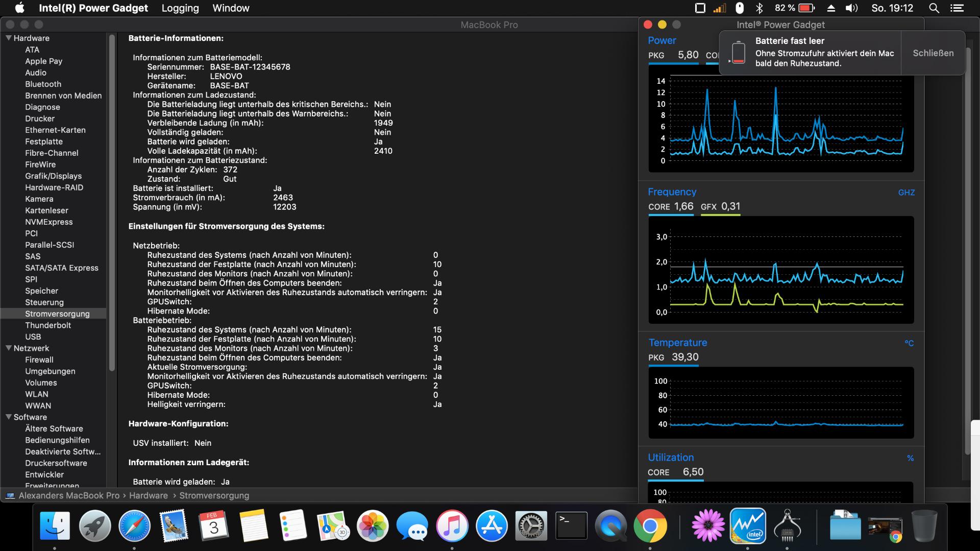Launch Terminal from the dock
Screen dimensions: 980x551
coord(571,526)
